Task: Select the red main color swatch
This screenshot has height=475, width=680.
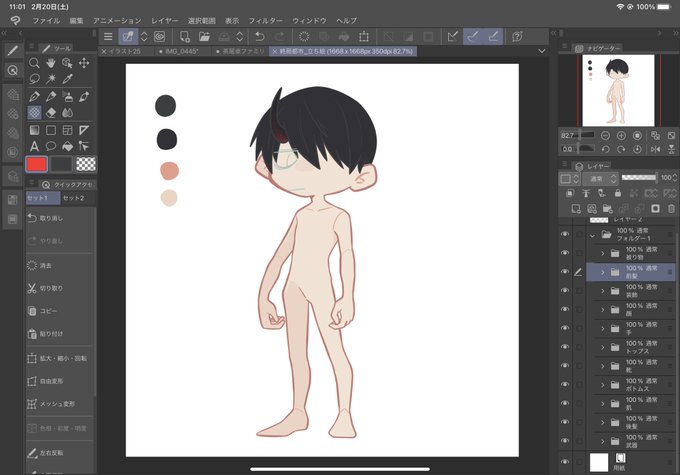Action: [x=36, y=164]
